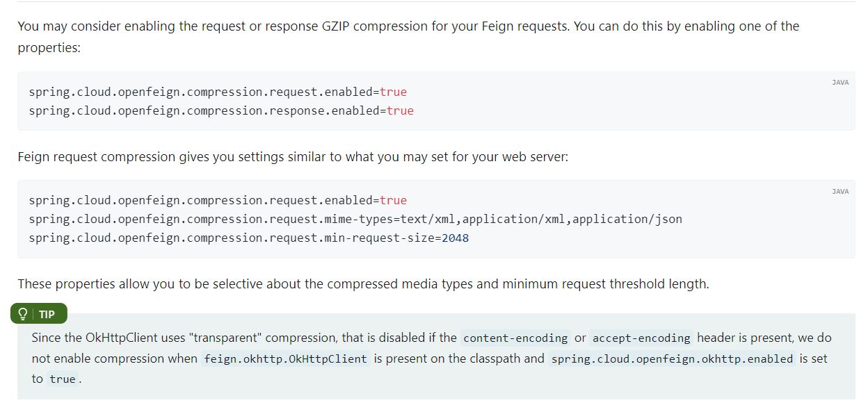Click the spring.cloud.openfeign.okhttp.enabled inline code
The width and height of the screenshot is (868, 412).
tap(672, 359)
